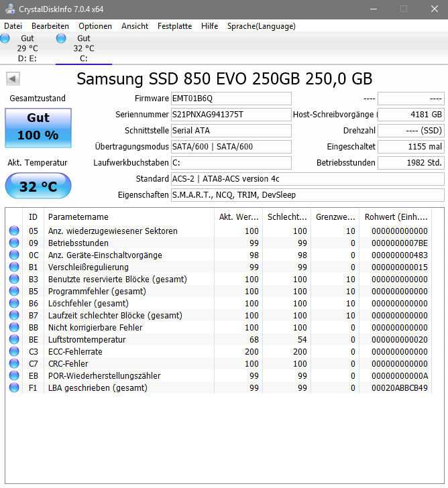
Task: Click raw value 00000000000A
Action: (400, 376)
